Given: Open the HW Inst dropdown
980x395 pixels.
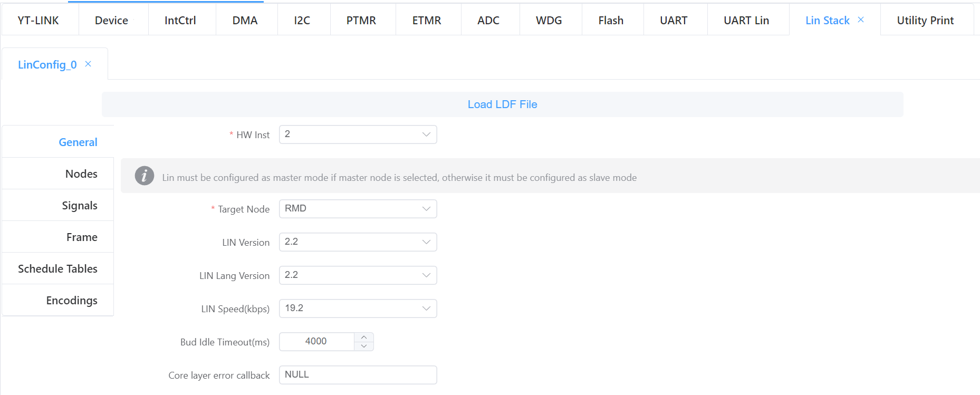Looking at the screenshot, I should [358, 134].
